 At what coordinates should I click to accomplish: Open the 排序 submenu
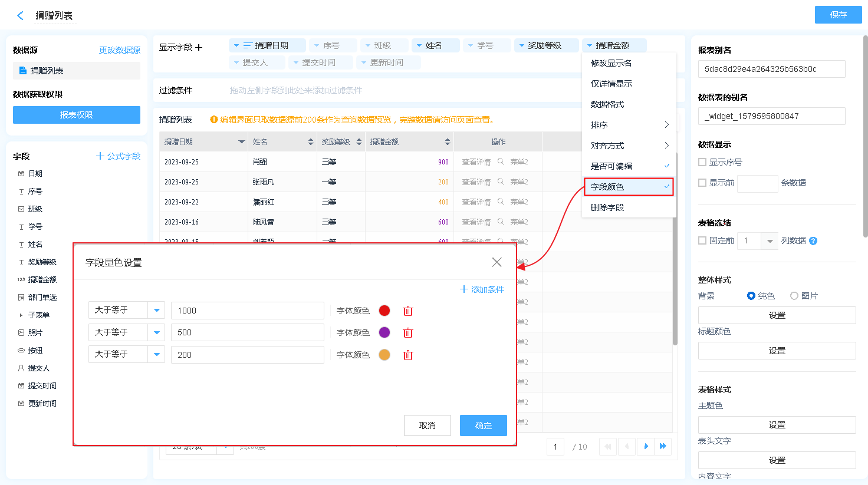coord(629,125)
